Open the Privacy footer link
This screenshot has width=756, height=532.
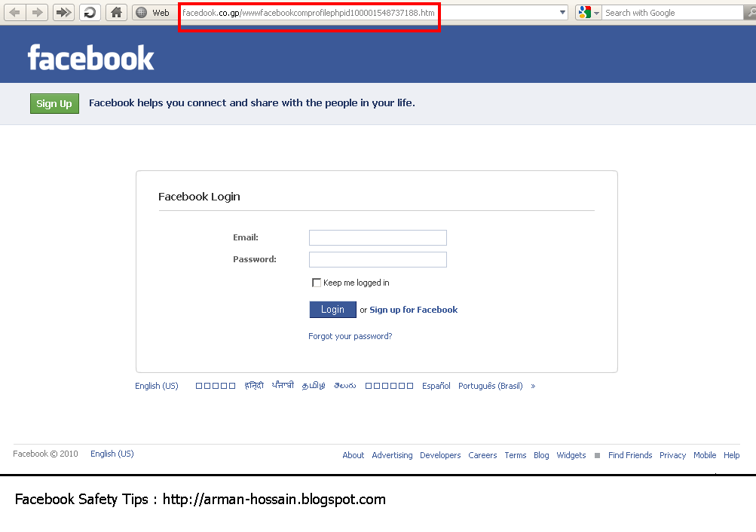(x=672, y=455)
